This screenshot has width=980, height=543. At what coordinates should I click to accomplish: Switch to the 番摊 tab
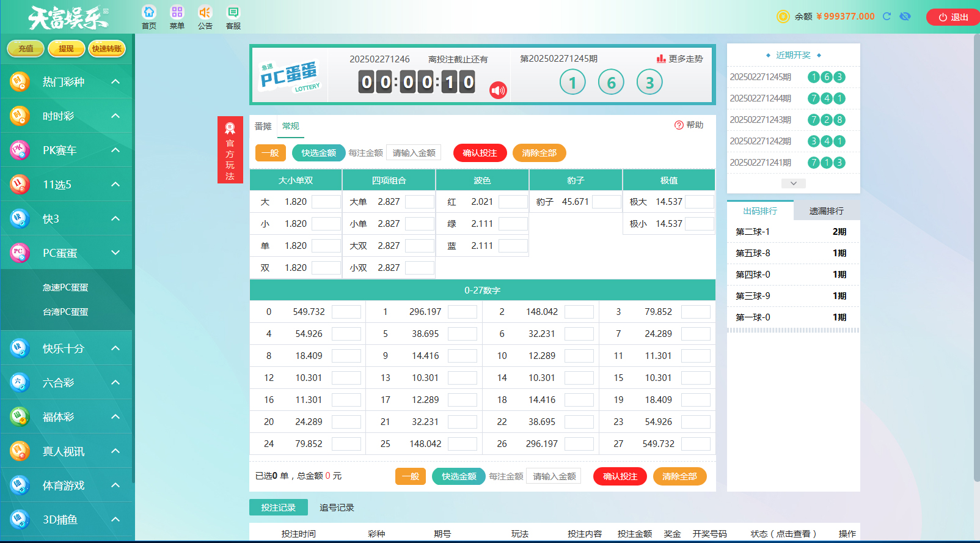(263, 126)
